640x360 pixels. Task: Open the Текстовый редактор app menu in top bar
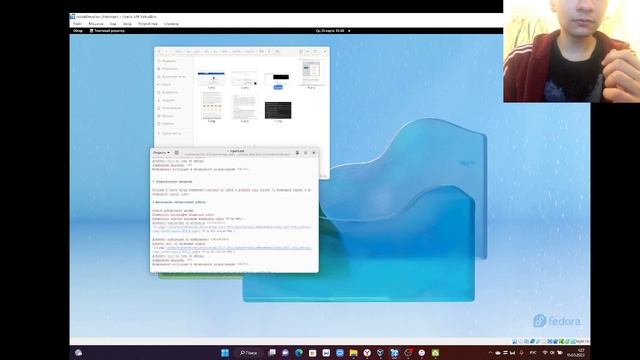coord(107,31)
